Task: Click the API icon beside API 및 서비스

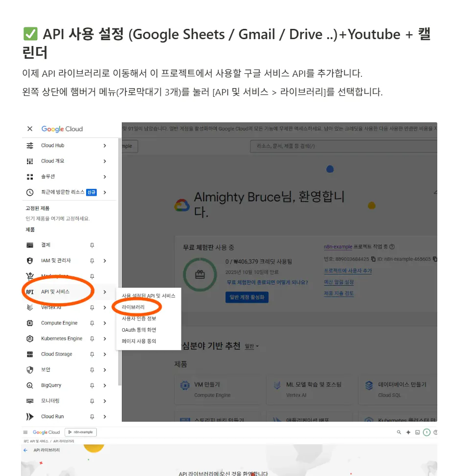Action: (x=30, y=292)
